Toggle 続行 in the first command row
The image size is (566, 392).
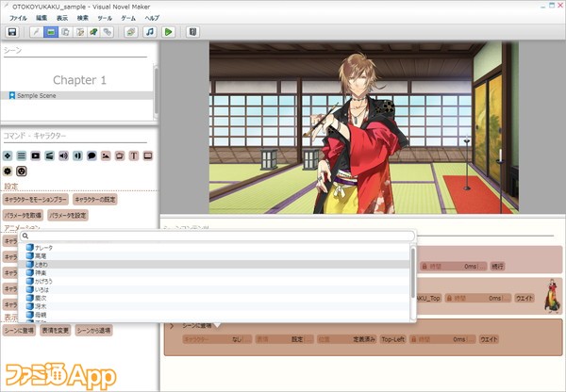point(497,267)
